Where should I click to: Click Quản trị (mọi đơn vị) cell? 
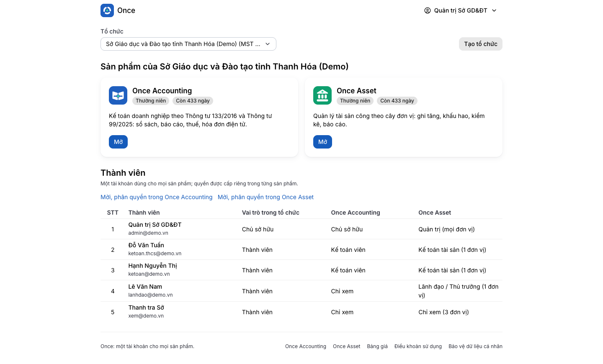coord(446,229)
